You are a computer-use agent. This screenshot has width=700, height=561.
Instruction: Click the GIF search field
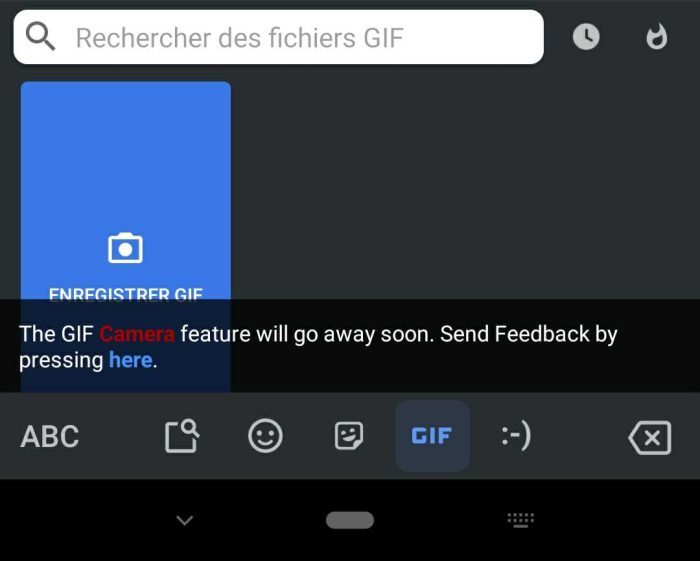(279, 37)
